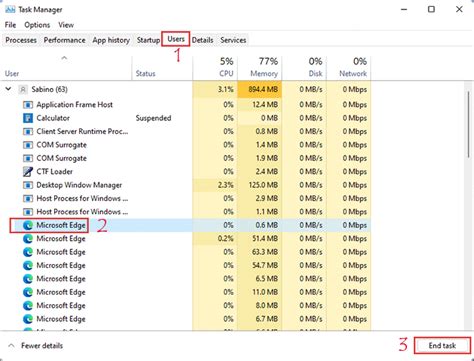
Task: Click the Host Process icon with 2.9 MB
Action: tap(28, 198)
